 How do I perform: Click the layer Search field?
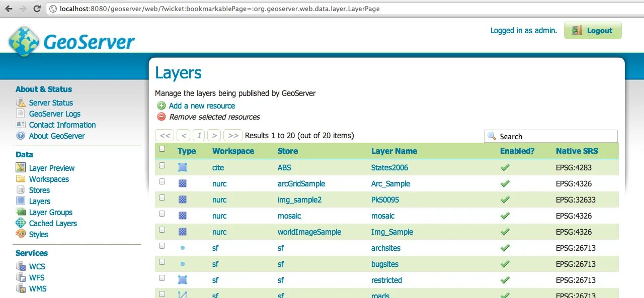[x=551, y=136]
